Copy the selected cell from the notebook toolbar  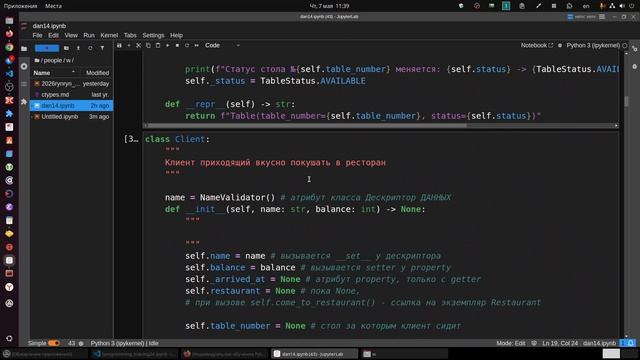point(148,45)
